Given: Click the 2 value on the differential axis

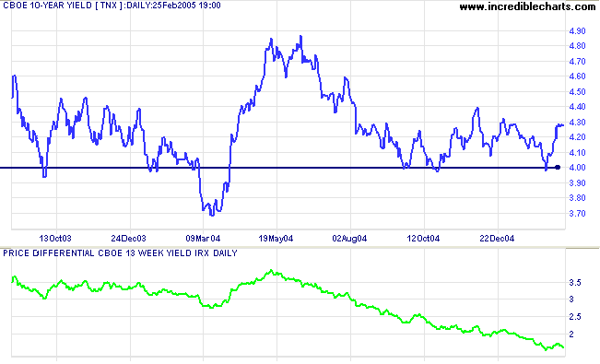Looking at the screenshot, I should (571, 335).
